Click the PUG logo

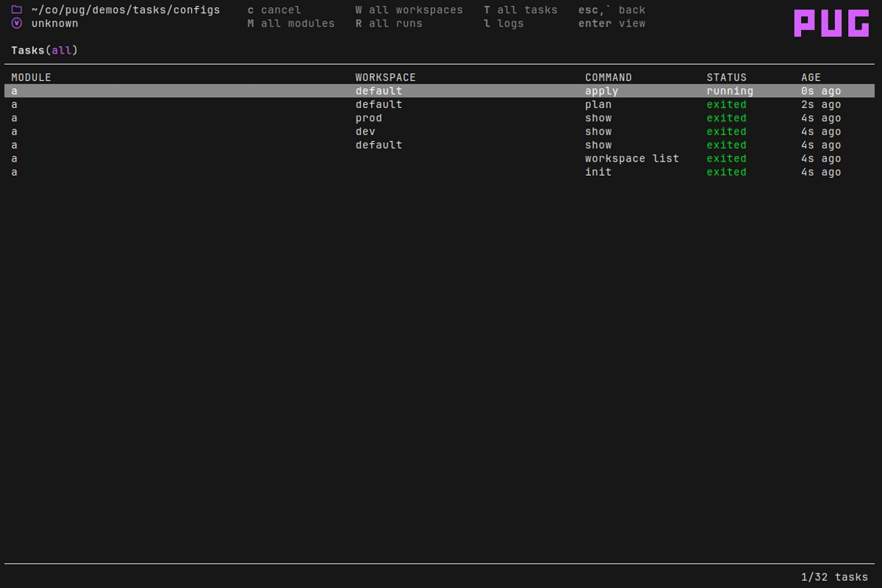point(831,24)
